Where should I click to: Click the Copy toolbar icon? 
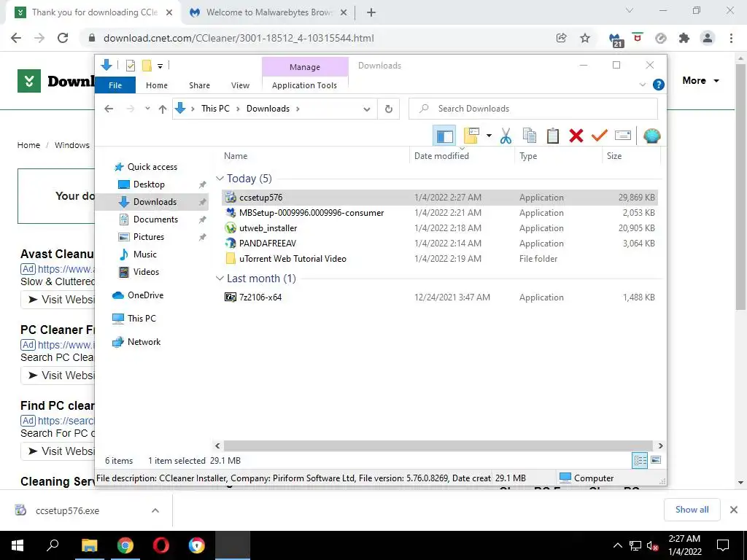[529, 136]
